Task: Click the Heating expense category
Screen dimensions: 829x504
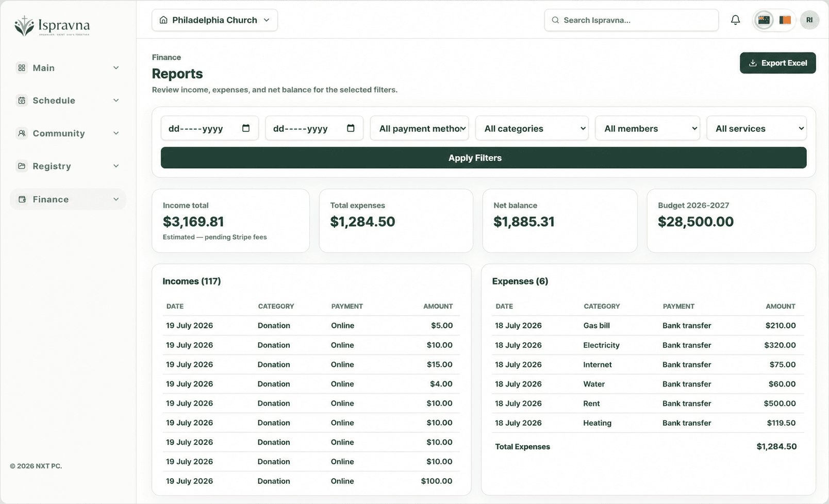Action: click(597, 423)
